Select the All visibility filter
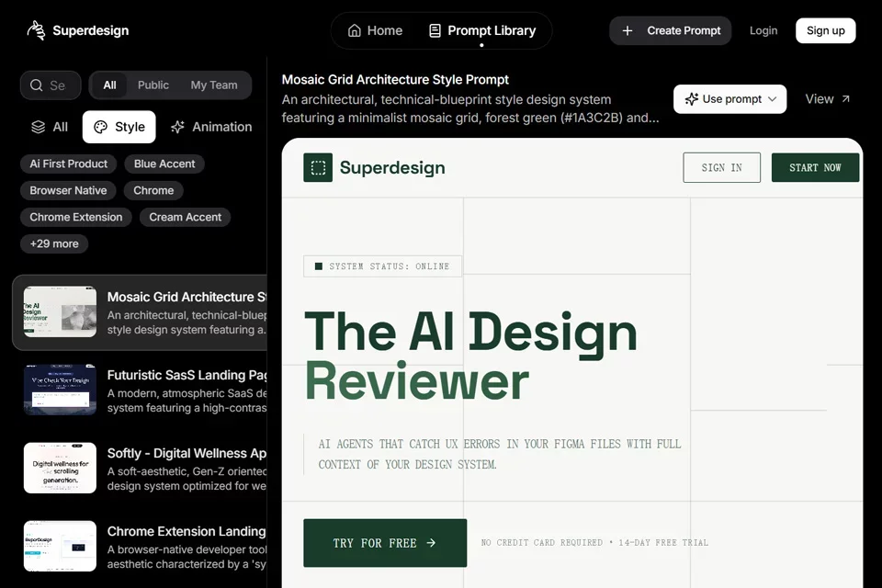 point(109,85)
